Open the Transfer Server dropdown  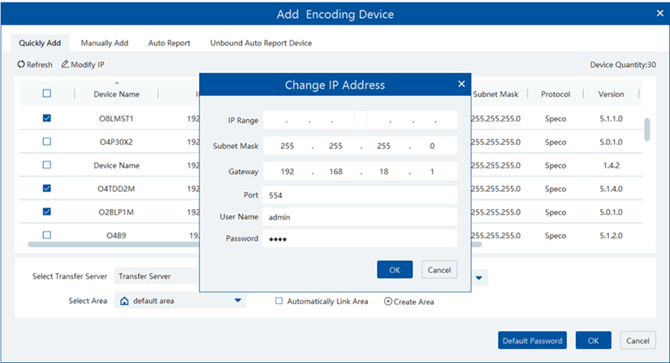click(x=156, y=276)
